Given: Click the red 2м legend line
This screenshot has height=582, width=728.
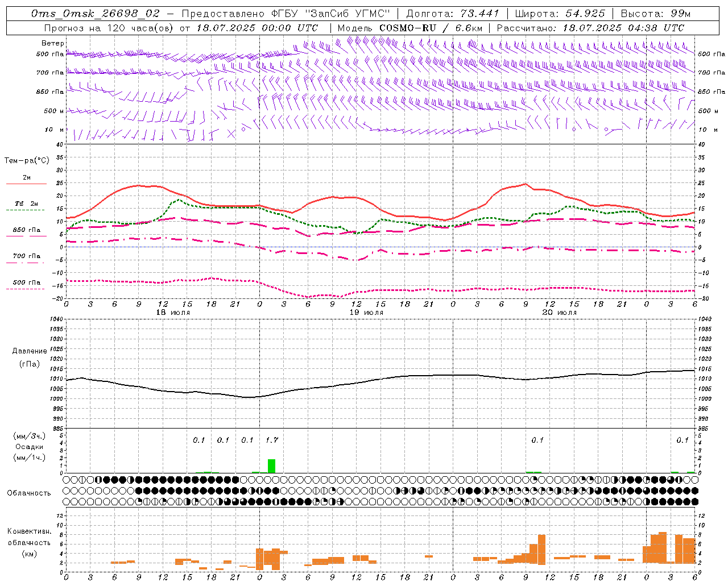Looking at the screenshot, I should 26,184.
